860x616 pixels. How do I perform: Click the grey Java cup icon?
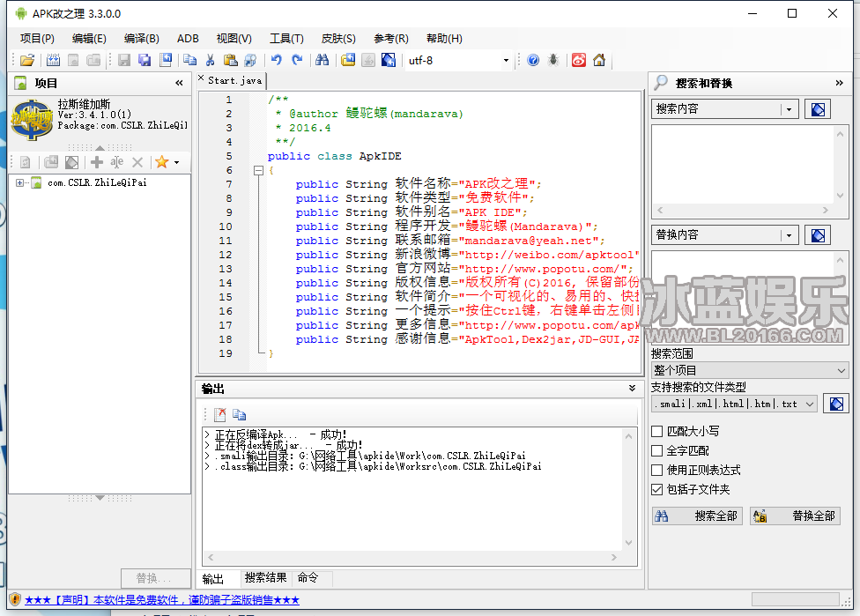(368, 60)
